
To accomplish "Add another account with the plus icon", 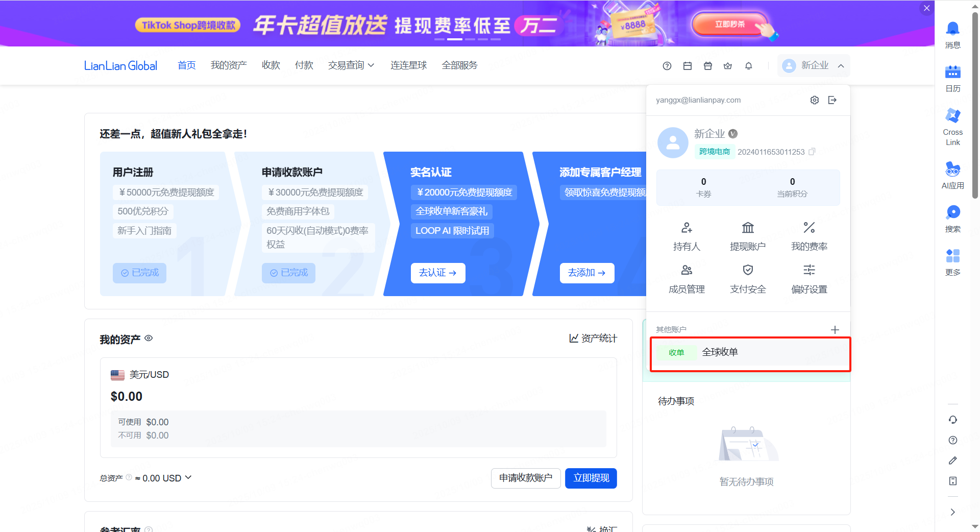I will (835, 330).
